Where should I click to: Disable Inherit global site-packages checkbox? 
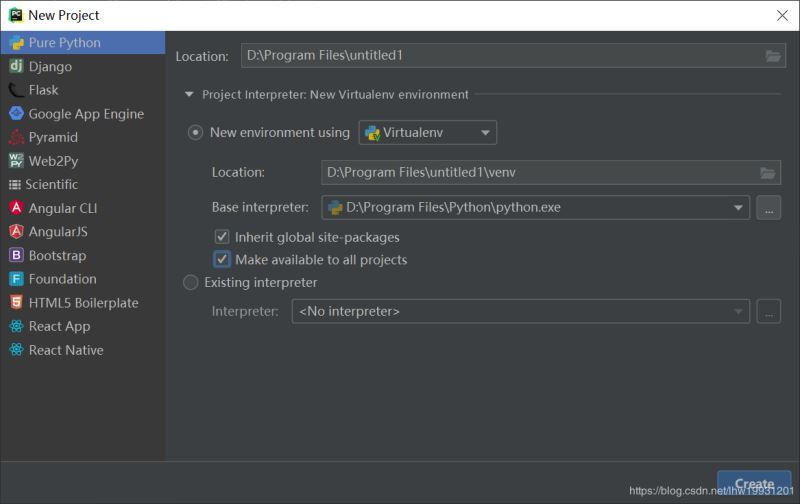223,238
